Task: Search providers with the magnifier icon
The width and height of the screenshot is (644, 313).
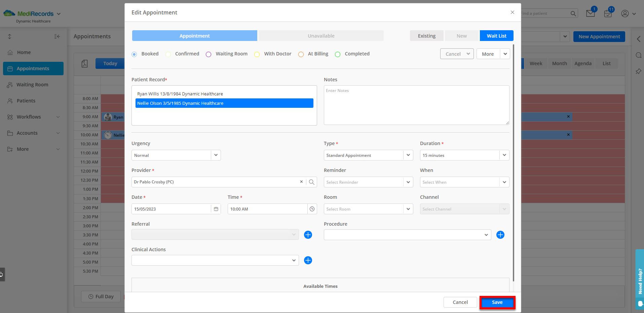Action: tap(312, 182)
